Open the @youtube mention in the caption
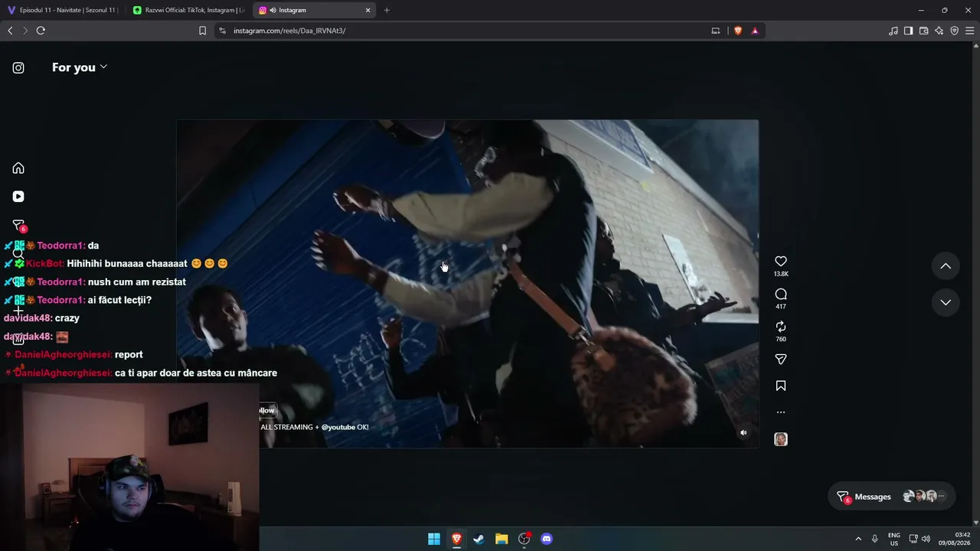 (338, 427)
